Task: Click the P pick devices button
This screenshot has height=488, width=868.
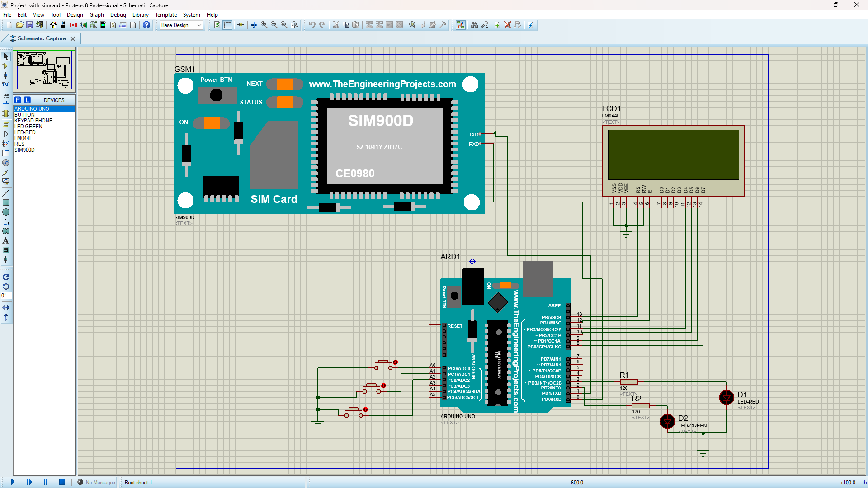Action: (x=18, y=100)
